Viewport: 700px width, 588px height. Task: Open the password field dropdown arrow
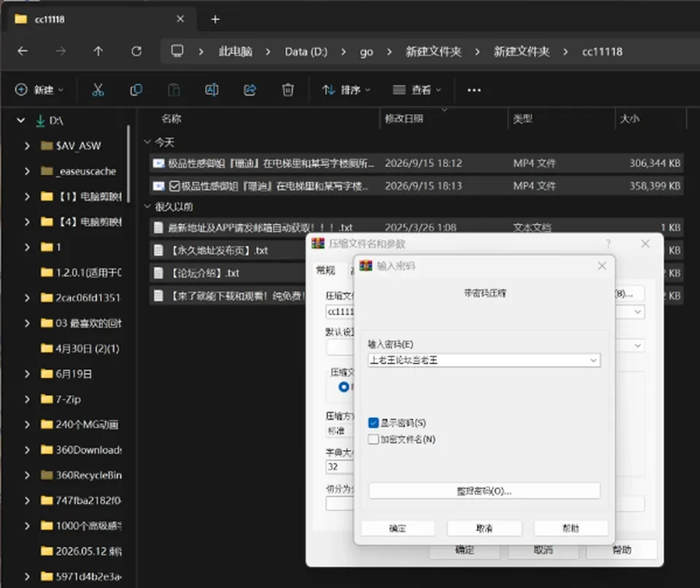tap(594, 360)
